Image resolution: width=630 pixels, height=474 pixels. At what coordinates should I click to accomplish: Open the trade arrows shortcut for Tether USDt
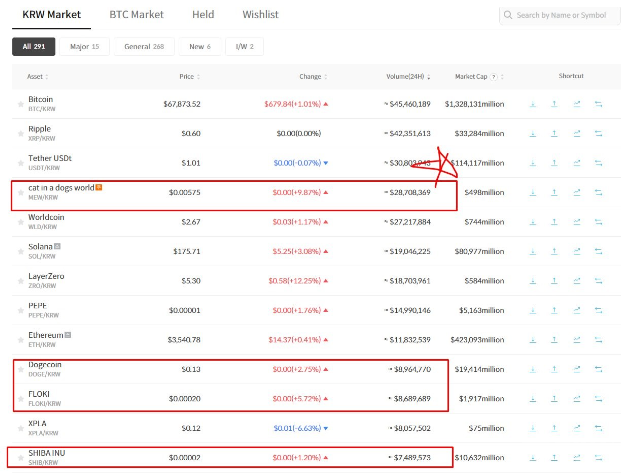(x=598, y=163)
